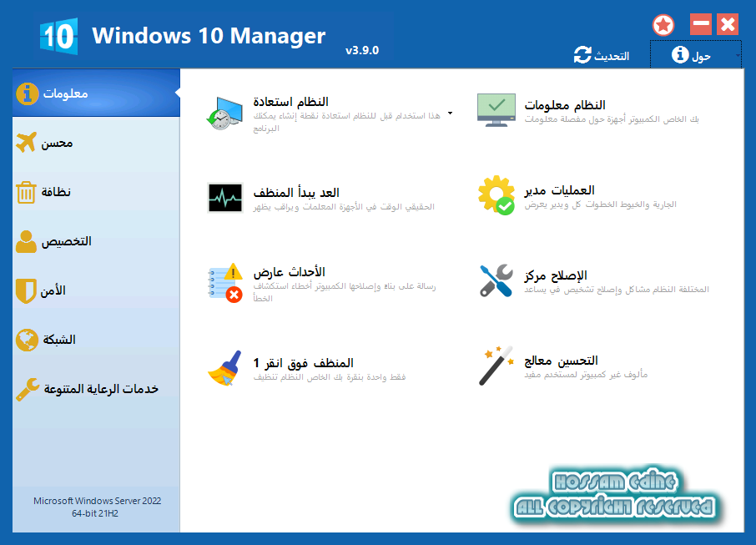The image size is (756, 545).
Task: Click the description under العد يبدأ المنظف
Action: pos(344,207)
